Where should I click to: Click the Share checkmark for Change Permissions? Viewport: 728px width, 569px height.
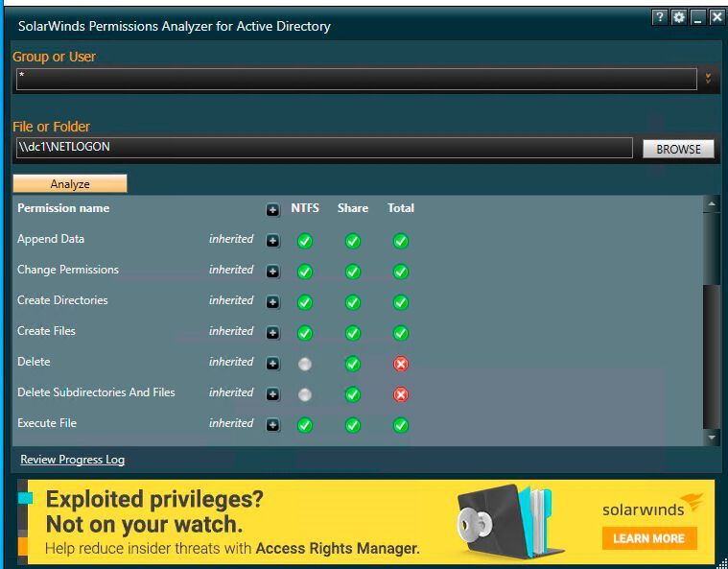point(352,272)
